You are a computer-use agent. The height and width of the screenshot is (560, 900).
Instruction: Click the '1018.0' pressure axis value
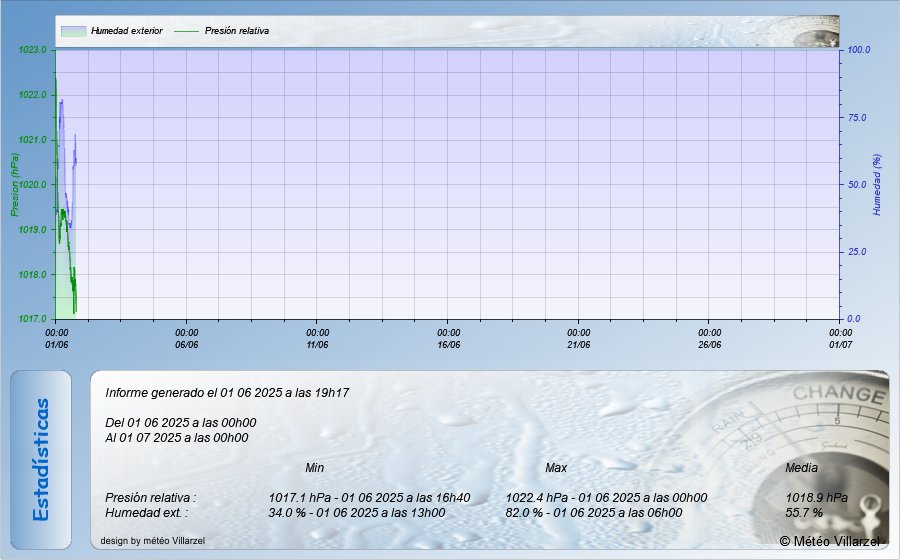coord(33,275)
